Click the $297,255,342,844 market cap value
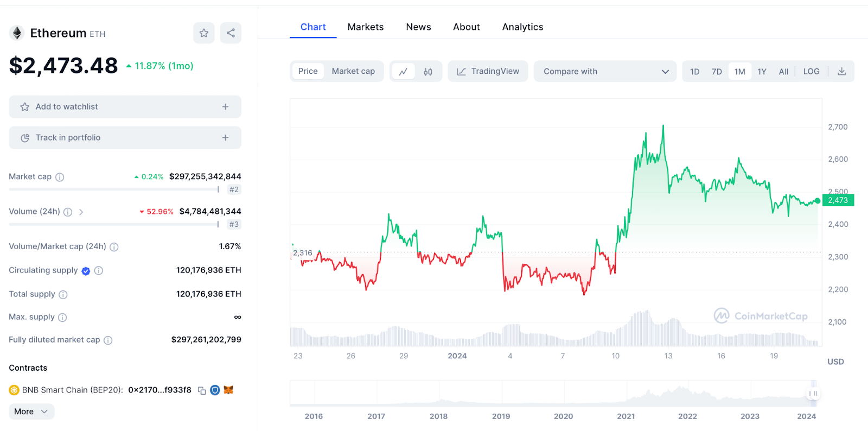868x431 pixels. click(205, 176)
